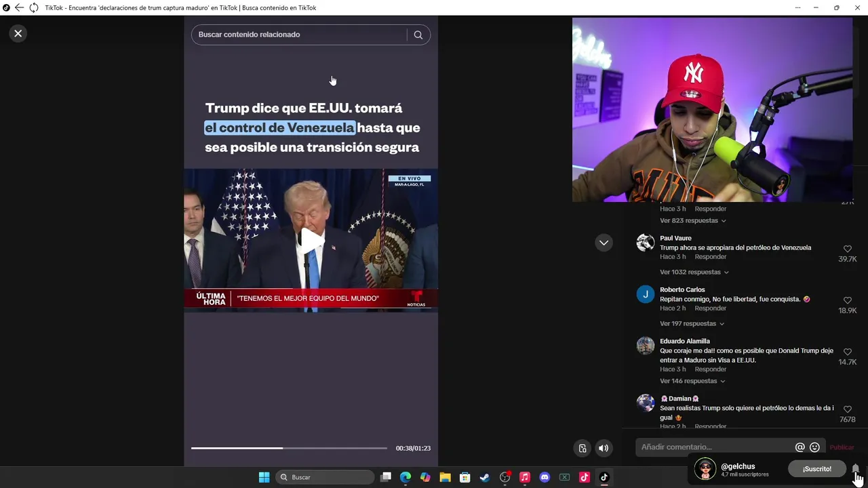Reload the page with the refresh icon

click(x=33, y=8)
